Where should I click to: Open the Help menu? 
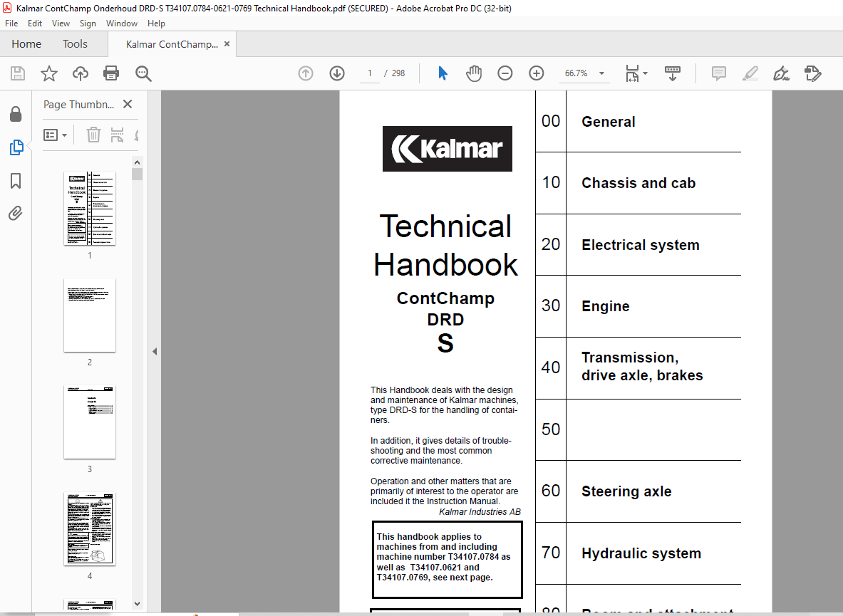(x=156, y=24)
